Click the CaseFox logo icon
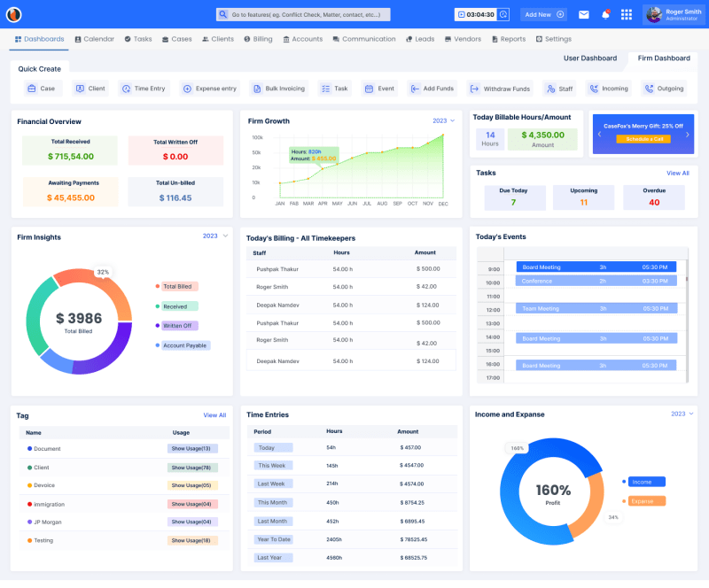The height and width of the screenshot is (588, 709). (x=13, y=14)
